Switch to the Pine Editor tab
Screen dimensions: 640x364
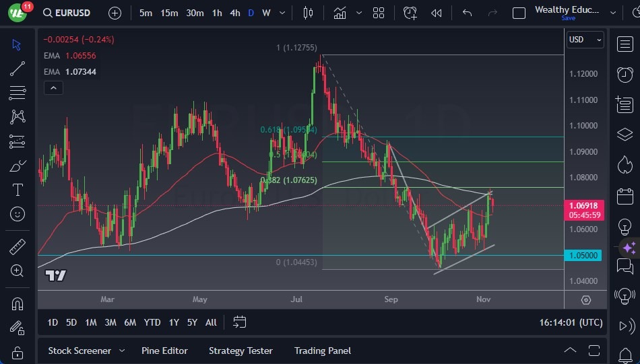164,351
